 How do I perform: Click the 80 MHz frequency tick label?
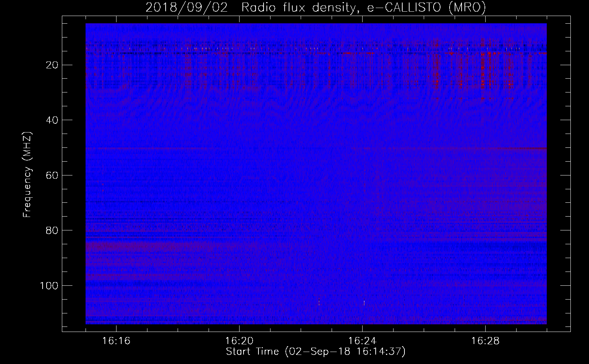(52, 230)
